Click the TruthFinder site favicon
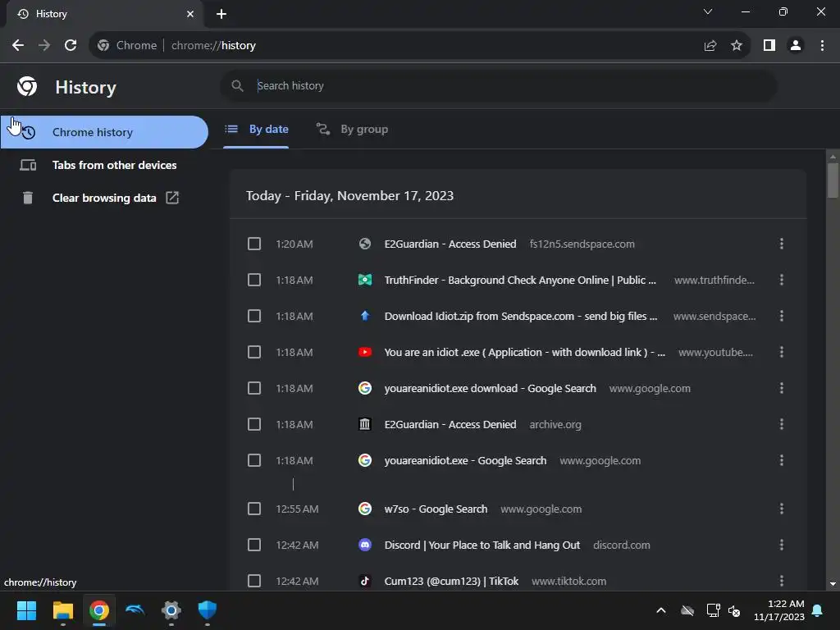This screenshot has width=840, height=630. [365, 280]
